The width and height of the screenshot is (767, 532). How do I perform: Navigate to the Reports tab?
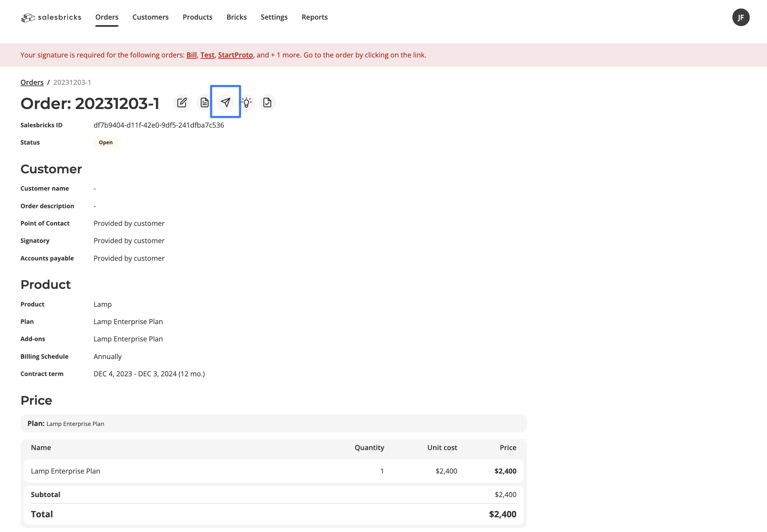pos(314,17)
